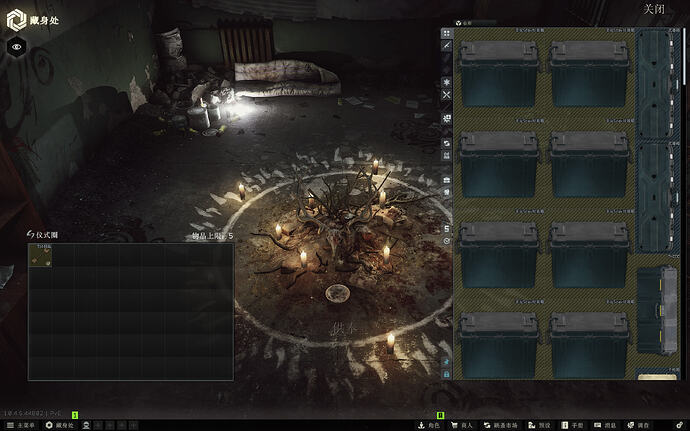Select the top-left item case in the stash
The height and width of the screenshot is (431, 690).
[x=499, y=74]
